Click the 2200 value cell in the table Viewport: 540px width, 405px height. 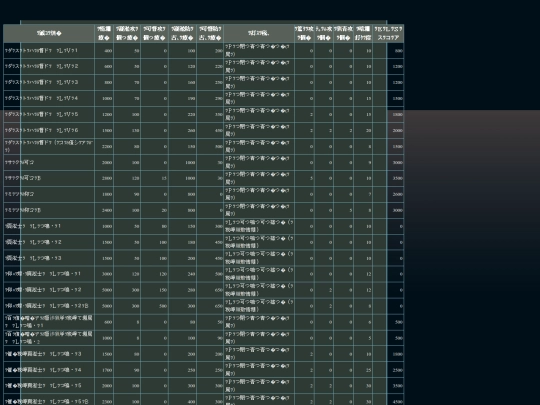click(104, 146)
